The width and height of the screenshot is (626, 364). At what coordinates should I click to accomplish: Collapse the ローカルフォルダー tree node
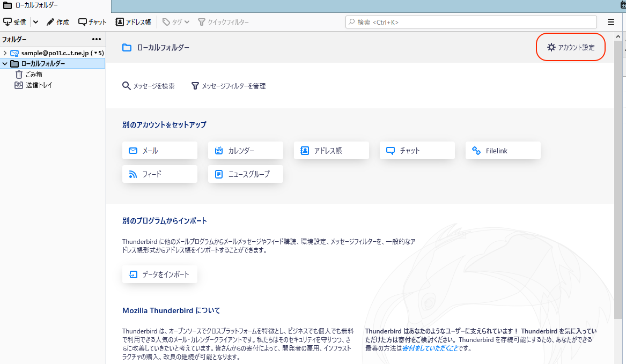[5, 64]
